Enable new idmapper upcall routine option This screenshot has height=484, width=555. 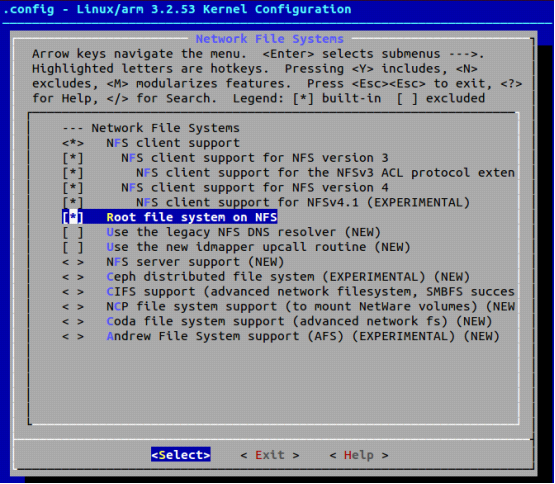click(x=73, y=247)
